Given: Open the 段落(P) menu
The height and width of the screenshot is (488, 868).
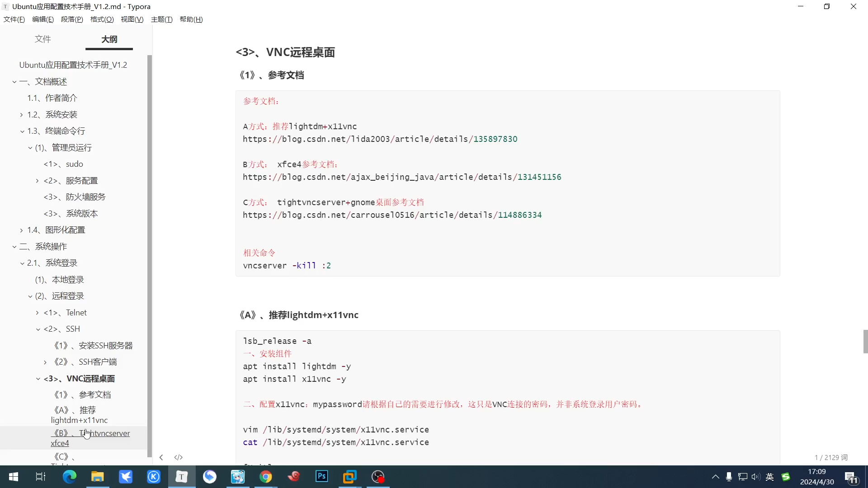Looking at the screenshot, I should 71,19.
